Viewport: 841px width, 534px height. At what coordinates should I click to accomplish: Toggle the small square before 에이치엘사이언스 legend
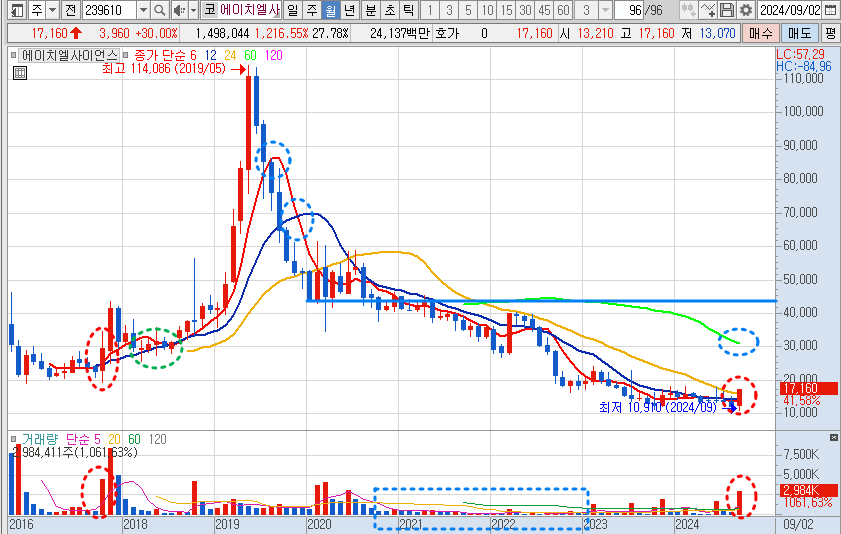click(14, 55)
